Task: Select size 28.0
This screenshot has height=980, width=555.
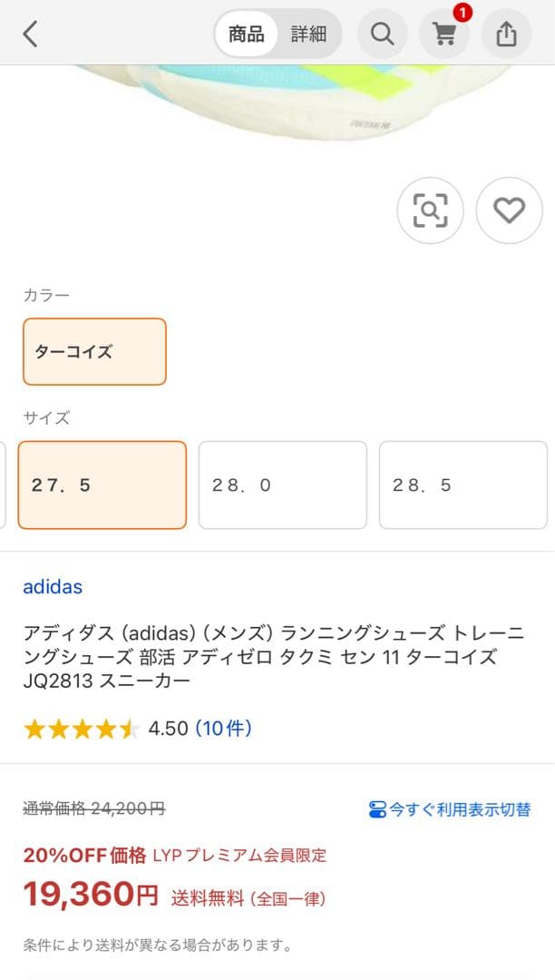Action: click(x=283, y=485)
